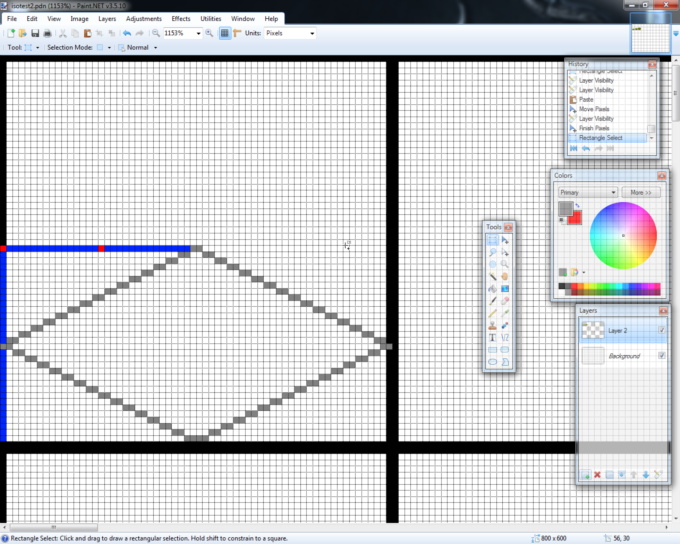Click the Paste toolbar icon
The height and width of the screenshot is (544, 680).
(87, 33)
